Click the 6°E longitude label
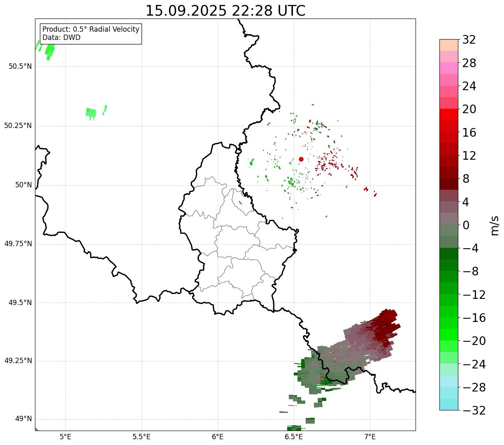Screen dimensions: 504x445 pyautogui.click(x=218, y=437)
